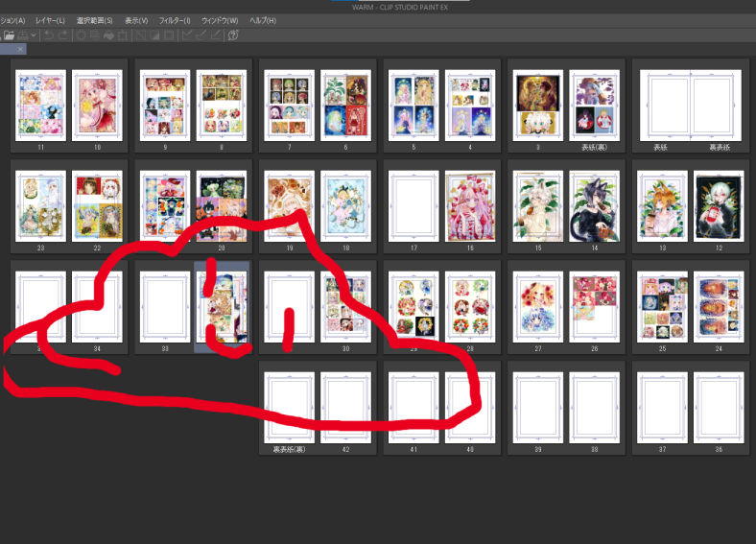Toggle the Snap to Grid icon
The height and width of the screenshot is (544, 756).
coord(215,35)
